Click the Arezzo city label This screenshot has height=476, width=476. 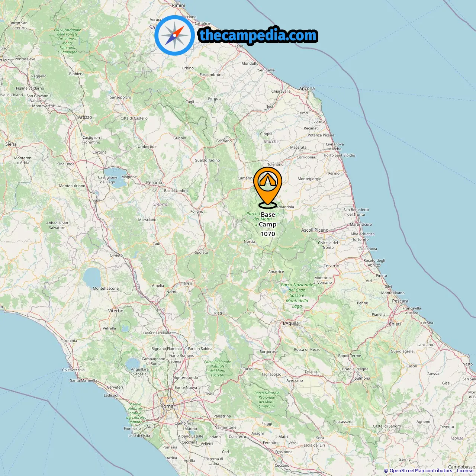(x=85, y=117)
